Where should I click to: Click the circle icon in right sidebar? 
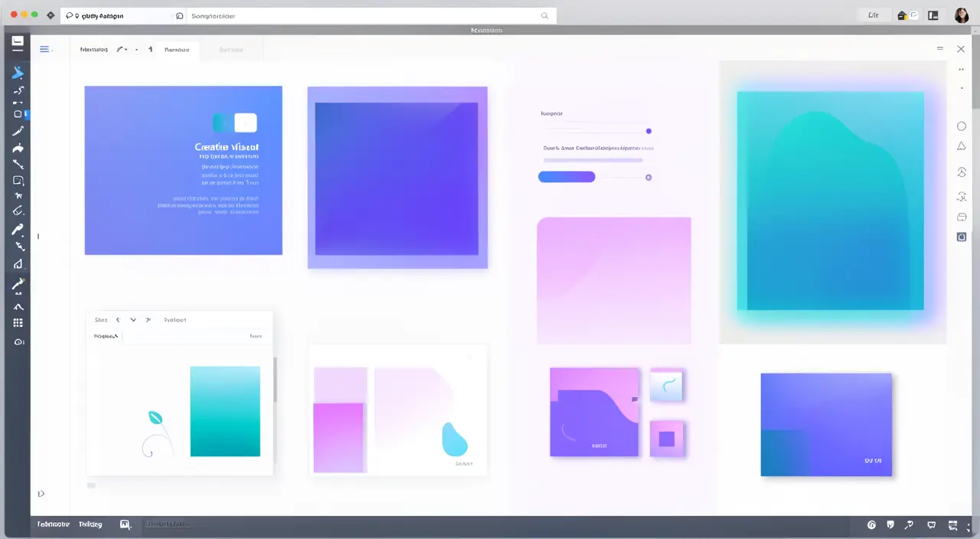tap(962, 126)
